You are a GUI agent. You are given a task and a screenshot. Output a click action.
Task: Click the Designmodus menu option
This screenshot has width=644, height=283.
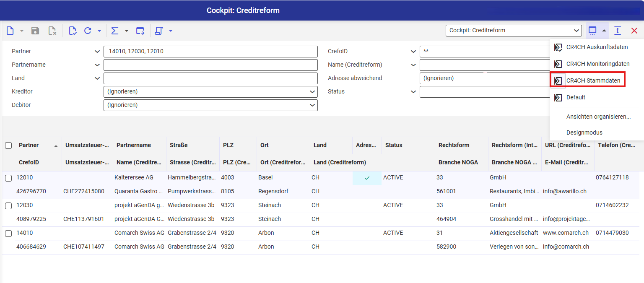pos(584,132)
